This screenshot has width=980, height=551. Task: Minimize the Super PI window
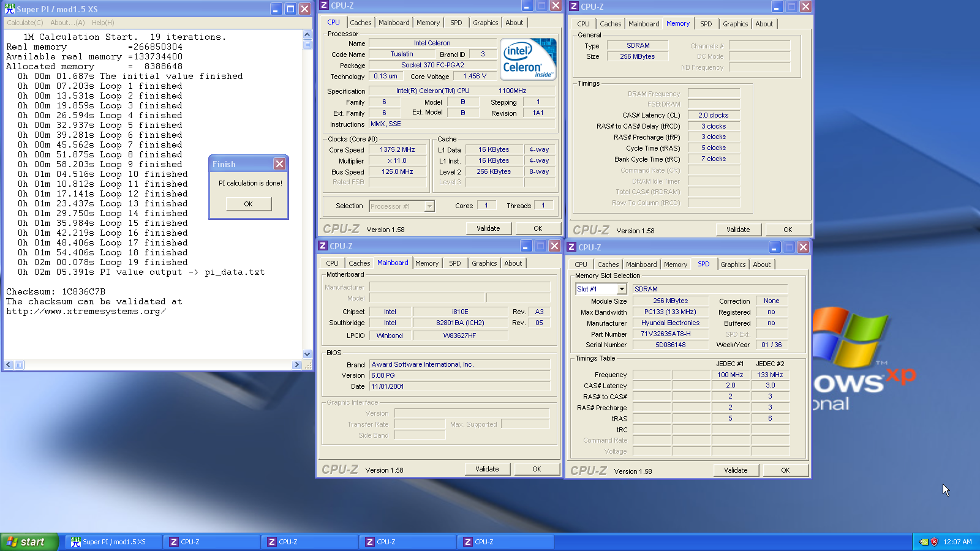[x=276, y=9]
